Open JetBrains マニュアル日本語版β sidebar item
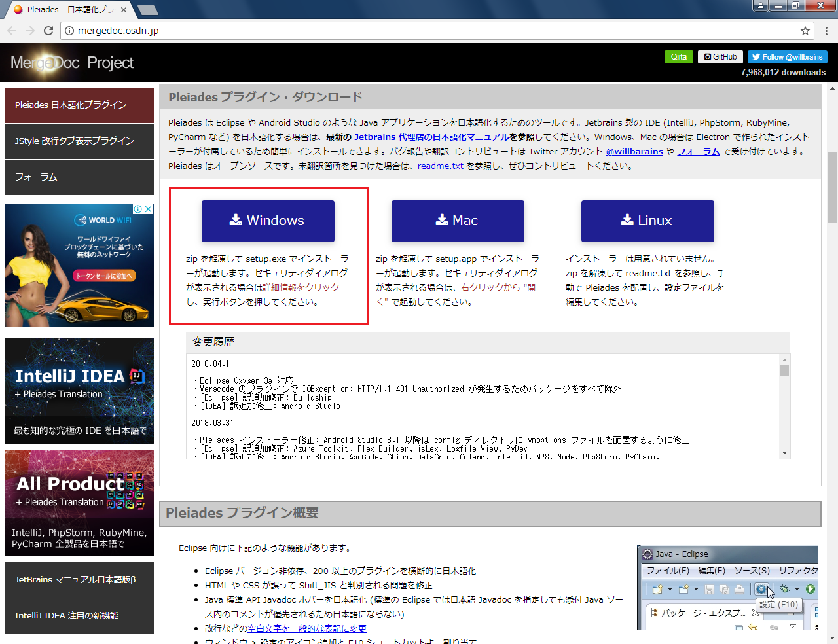The height and width of the screenshot is (644, 838). coord(79,579)
